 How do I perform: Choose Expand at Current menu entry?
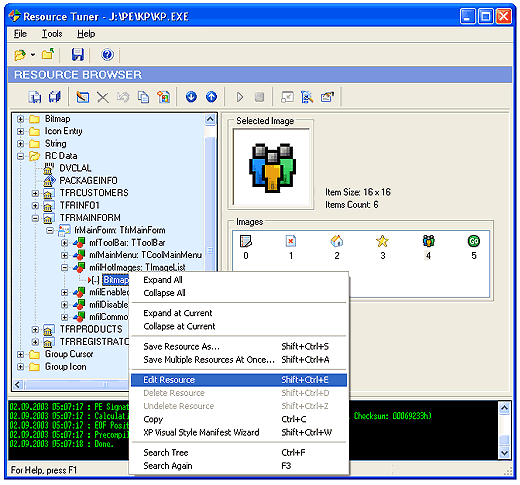[x=239, y=313]
